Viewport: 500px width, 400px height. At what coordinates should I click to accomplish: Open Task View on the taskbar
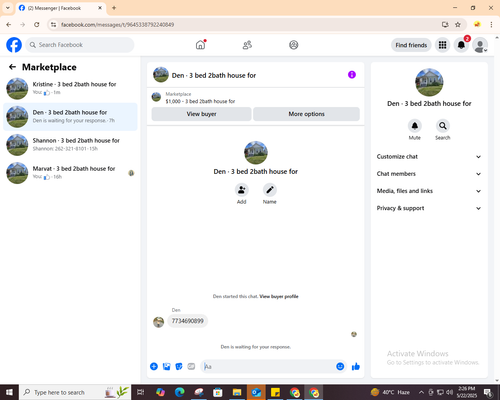click(x=141, y=392)
